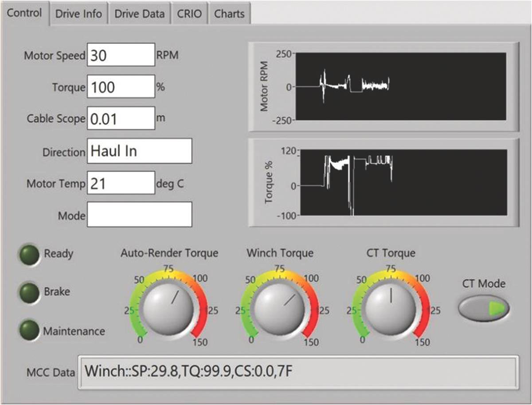Click the Maintenance indicator LED
Image resolution: width=532 pixels, height=405 pixels.
point(29,330)
